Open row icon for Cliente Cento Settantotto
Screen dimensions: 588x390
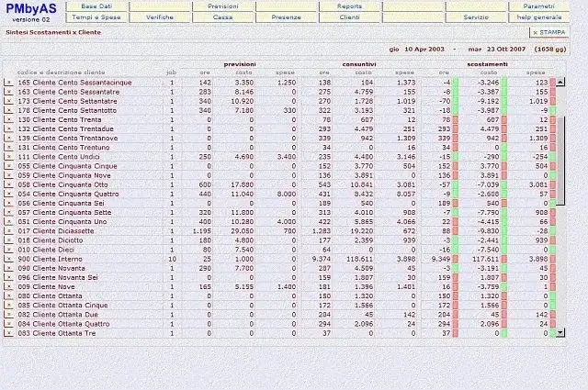[x=8, y=110]
